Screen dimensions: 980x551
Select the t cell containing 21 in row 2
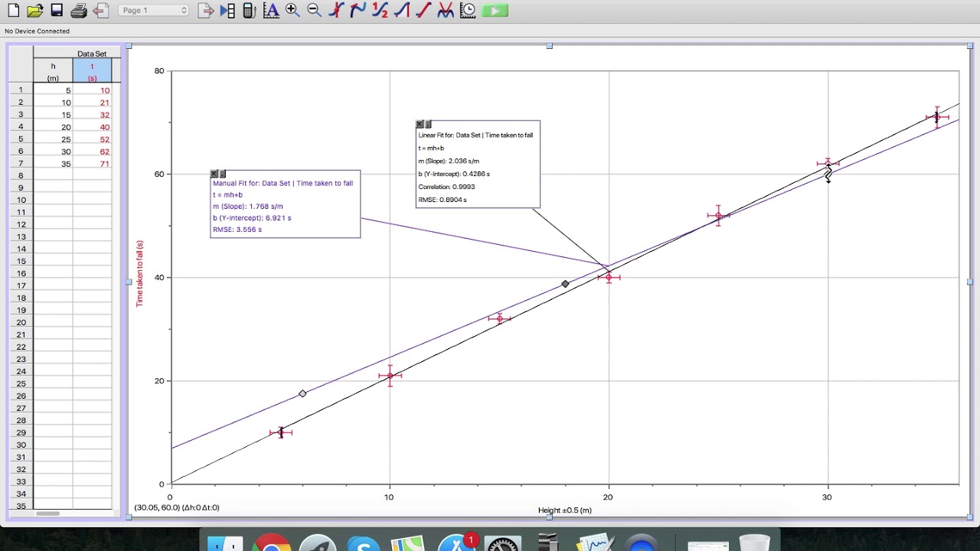(92, 103)
